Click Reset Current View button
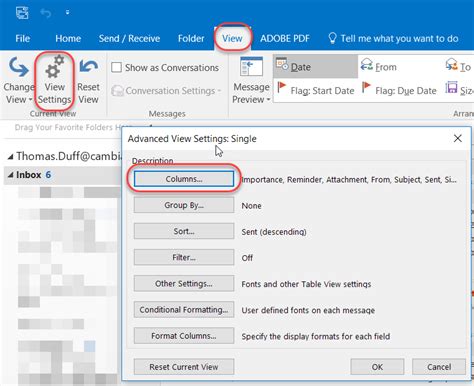 pos(184,367)
